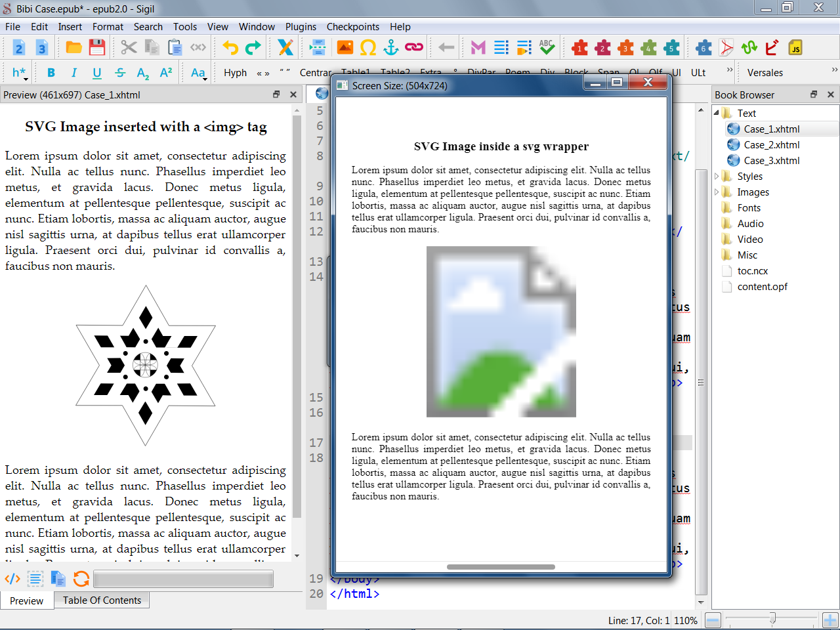The height and width of the screenshot is (630, 840).
Task: Toggle superscript formatting
Action: pos(166,73)
